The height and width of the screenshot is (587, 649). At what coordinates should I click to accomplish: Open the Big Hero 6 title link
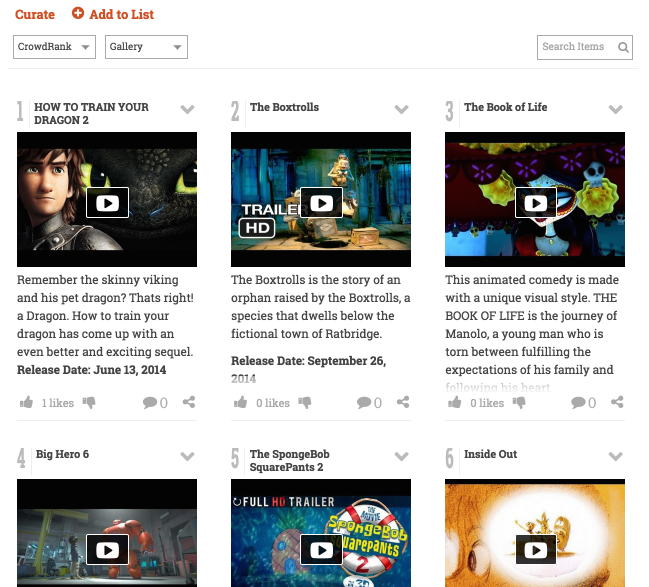pyautogui.click(x=62, y=454)
